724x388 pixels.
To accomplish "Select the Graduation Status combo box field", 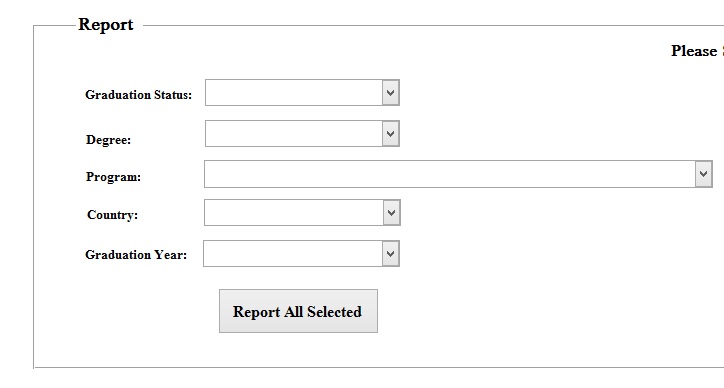I will click(x=302, y=93).
